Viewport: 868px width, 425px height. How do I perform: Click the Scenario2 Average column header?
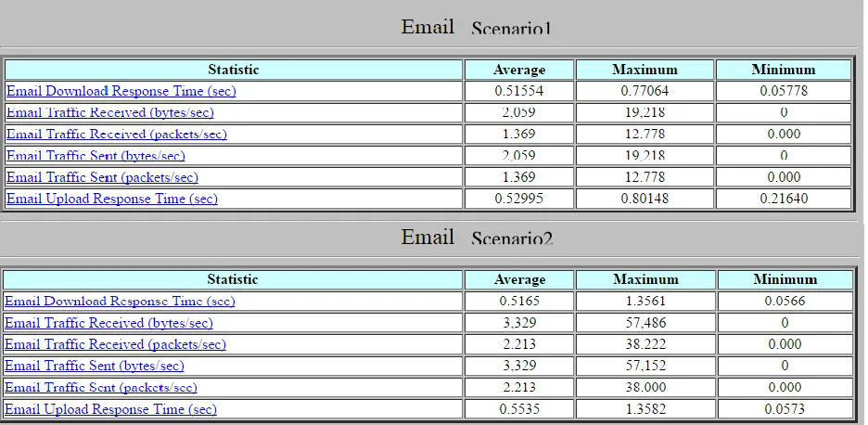pos(519,280)
